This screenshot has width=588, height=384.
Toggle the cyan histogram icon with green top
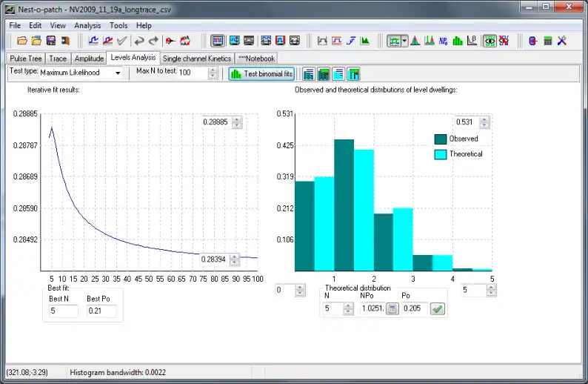coord(353,74)
